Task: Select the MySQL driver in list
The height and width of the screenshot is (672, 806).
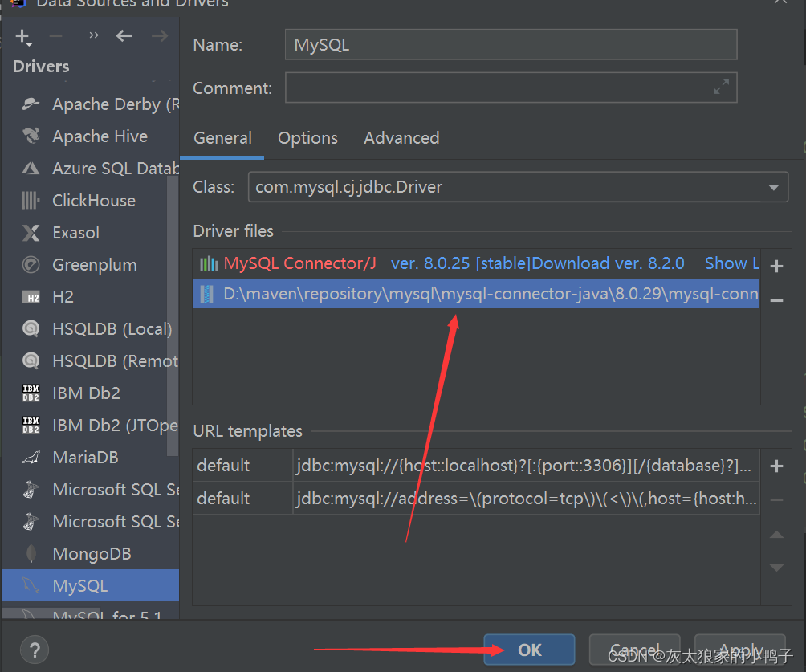Action: pyautogui.click(x=91, y=585)
